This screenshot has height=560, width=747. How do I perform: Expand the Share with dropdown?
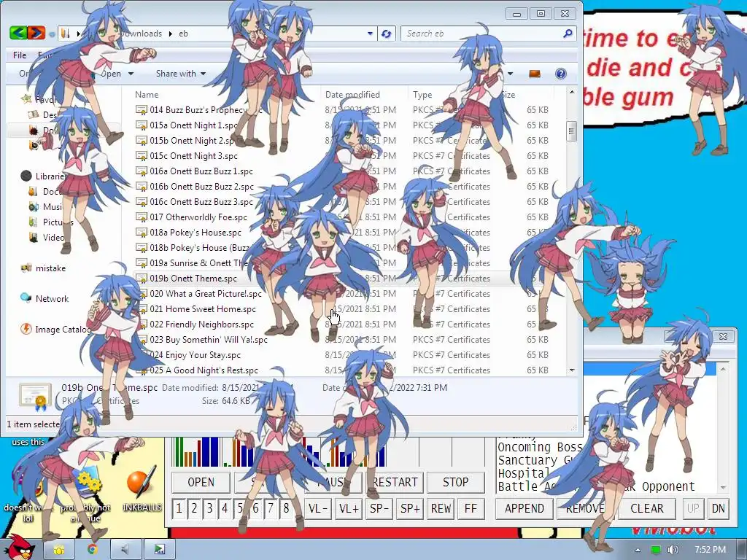(181, 74)
